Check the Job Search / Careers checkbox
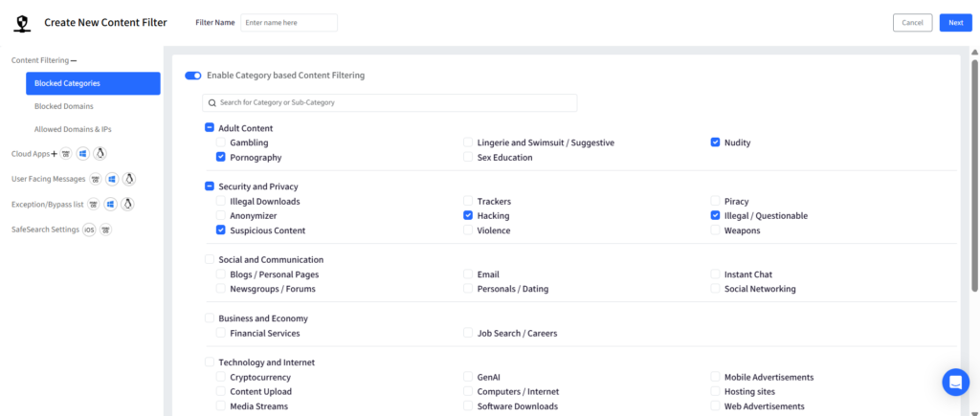 [468, 333]
